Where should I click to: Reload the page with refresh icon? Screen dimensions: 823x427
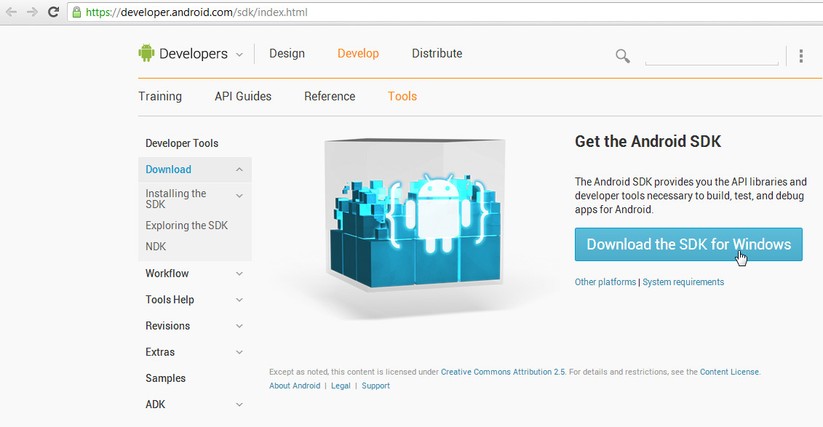tap(53, 12)
